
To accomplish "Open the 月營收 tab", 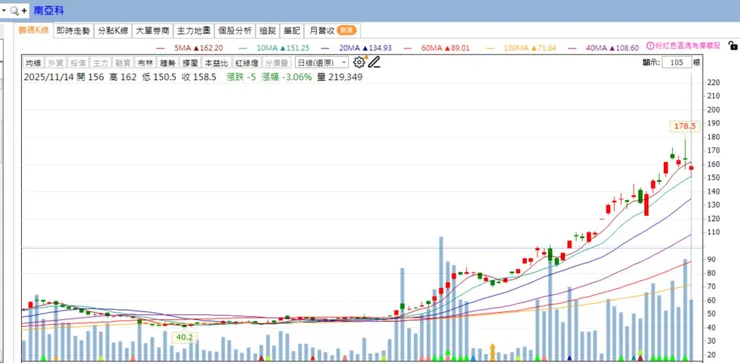I will [332, 31].
